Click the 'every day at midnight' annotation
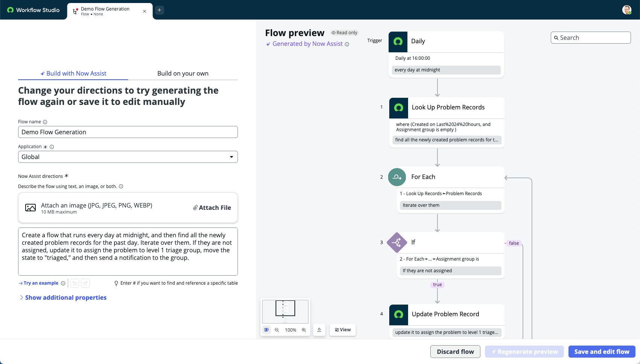 [x=446, y=70]
